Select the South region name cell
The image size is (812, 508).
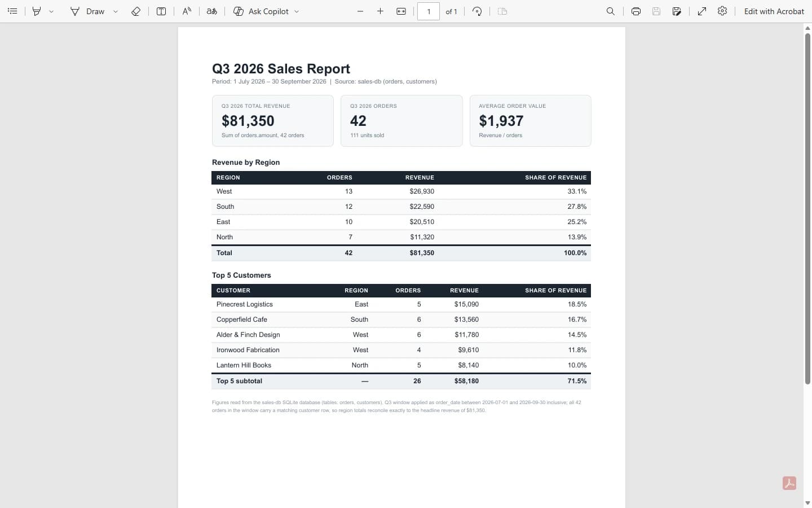tap(225, 207)
